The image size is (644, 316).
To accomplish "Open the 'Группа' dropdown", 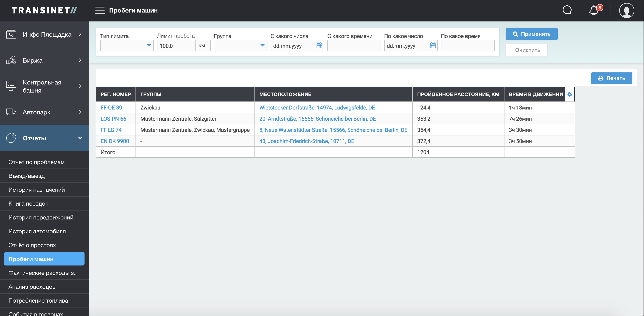I will click(240, 45).
